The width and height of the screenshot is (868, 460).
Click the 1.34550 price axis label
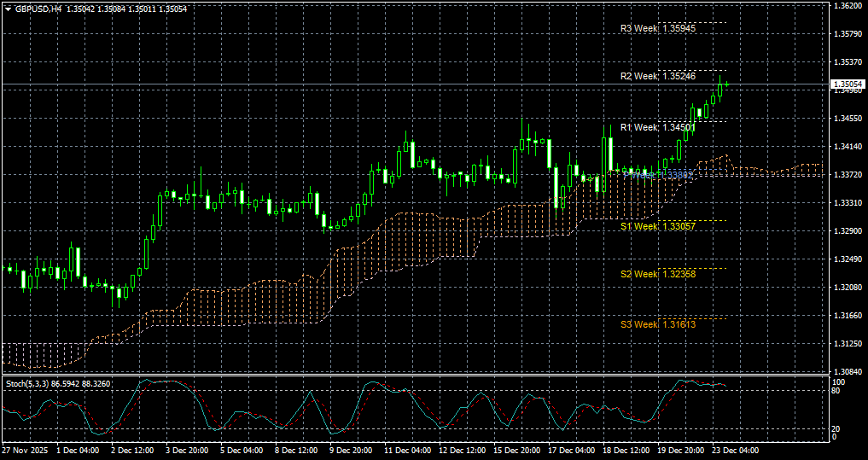point(847,119)
